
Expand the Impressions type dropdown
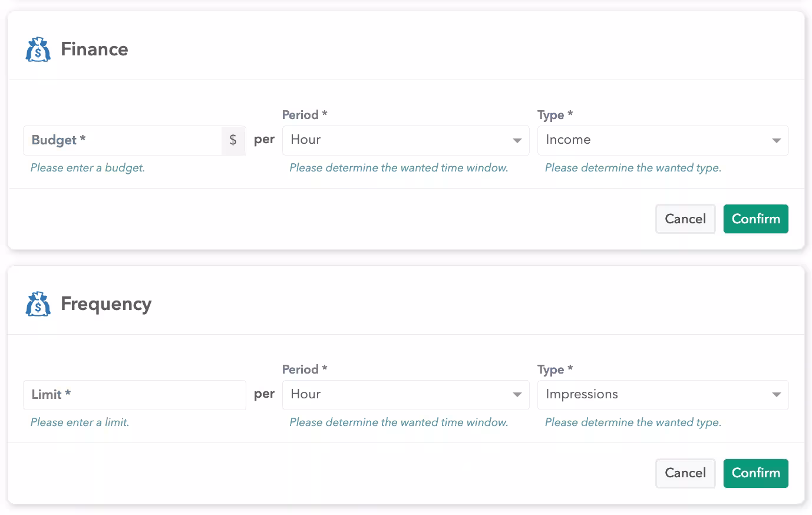point(662,395)
